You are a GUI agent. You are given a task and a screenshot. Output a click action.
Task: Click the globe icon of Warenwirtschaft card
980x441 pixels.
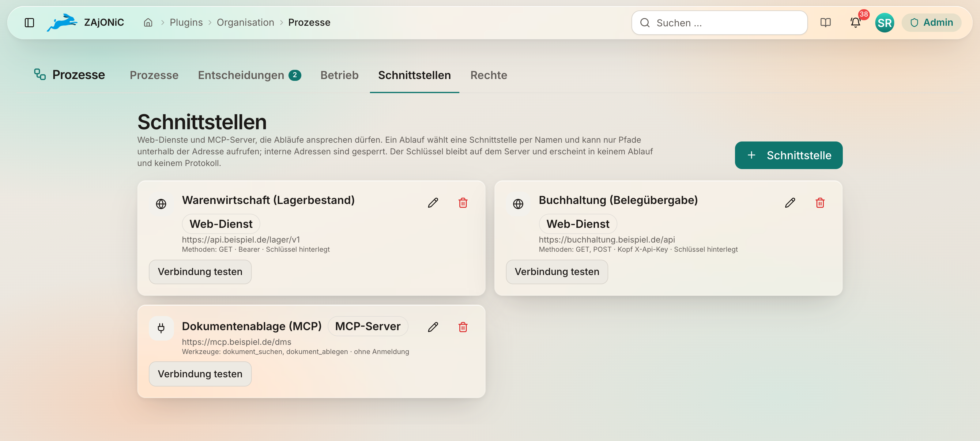[x=161, y=204]
